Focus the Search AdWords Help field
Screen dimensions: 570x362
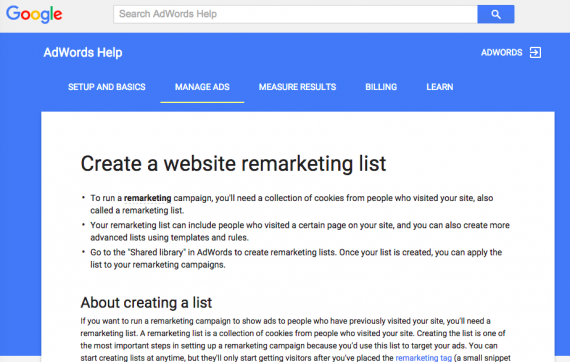295,14
